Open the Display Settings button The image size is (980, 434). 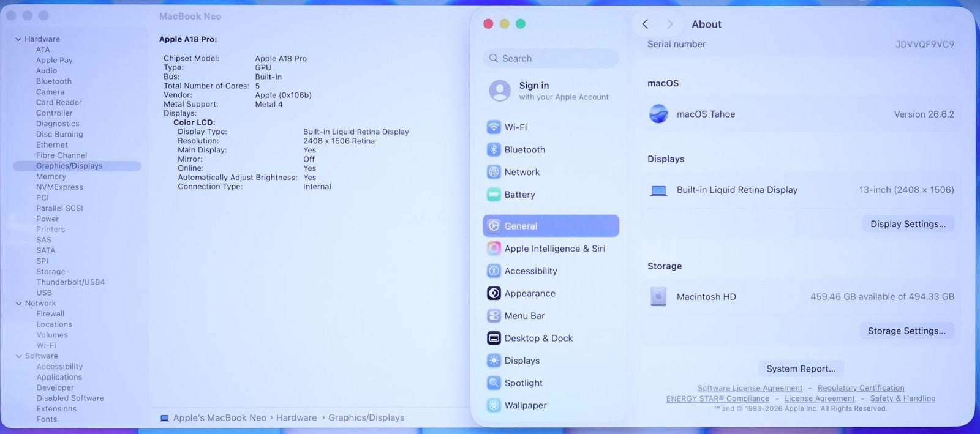point(908,224)
